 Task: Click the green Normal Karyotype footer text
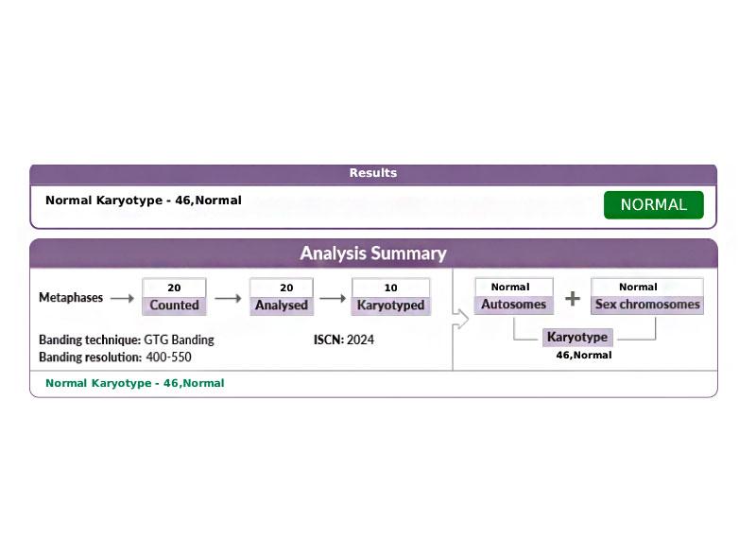tap(135, 383)
